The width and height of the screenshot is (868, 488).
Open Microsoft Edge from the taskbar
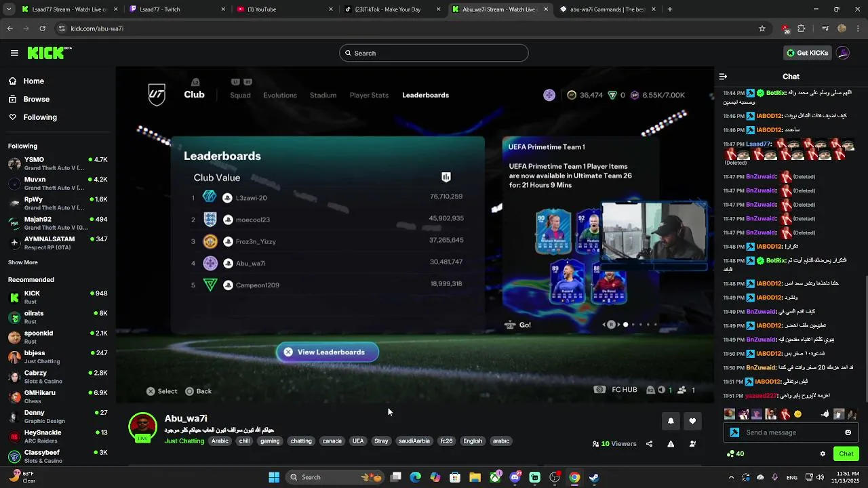(x=415, y=477)
